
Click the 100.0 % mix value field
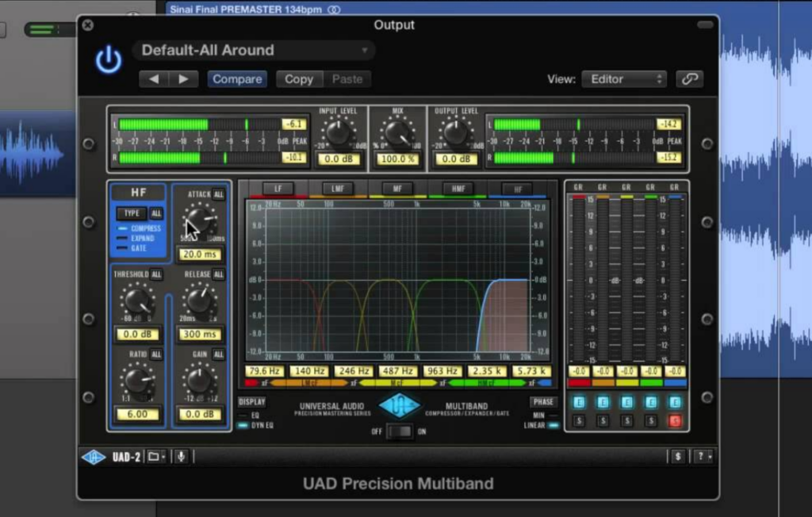398,159
